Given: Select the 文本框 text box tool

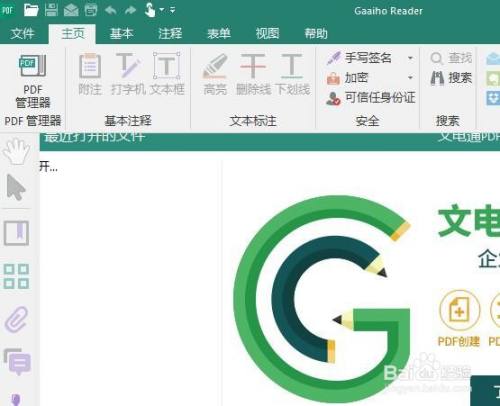Looking at the screenshot, I should [x=167, y=74].
